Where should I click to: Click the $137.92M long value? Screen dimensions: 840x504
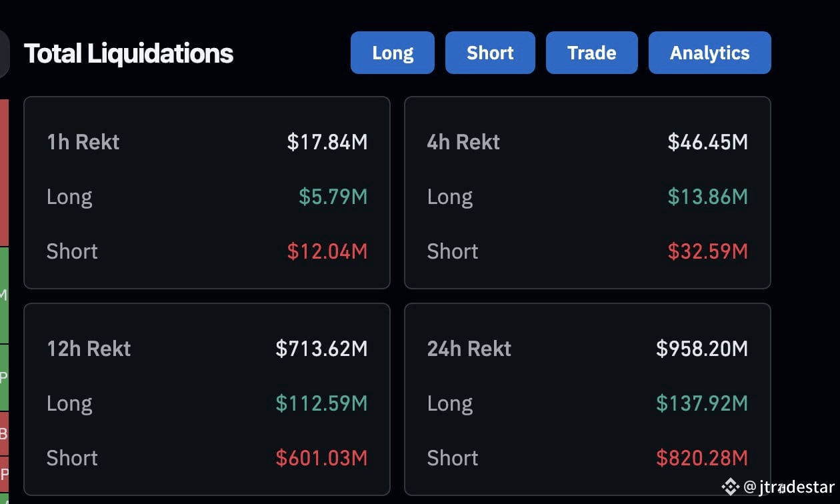pos(702,403)
